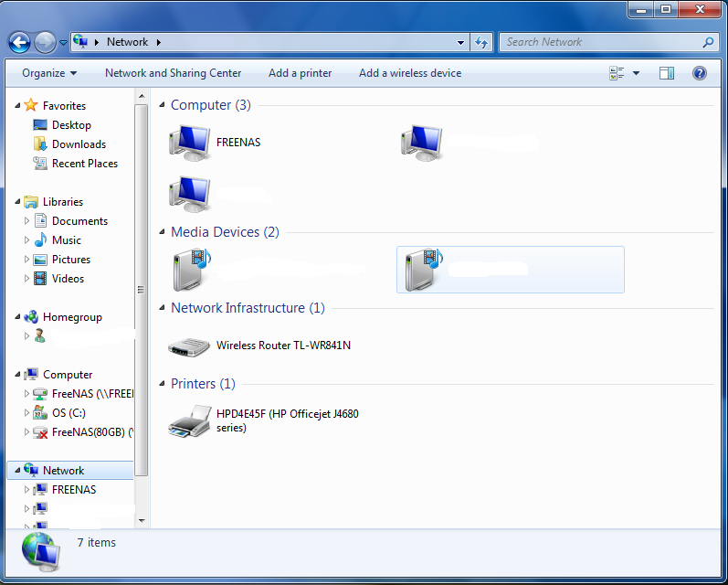728x585 pixels.
Task: Select the second computer beside FREENAS
Action: (x=422, y=143)
